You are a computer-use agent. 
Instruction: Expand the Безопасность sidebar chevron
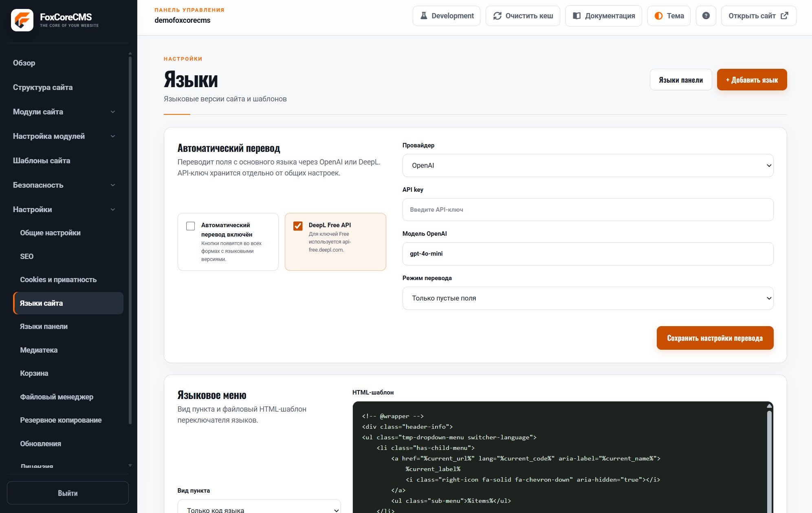(x=113, y=185)
